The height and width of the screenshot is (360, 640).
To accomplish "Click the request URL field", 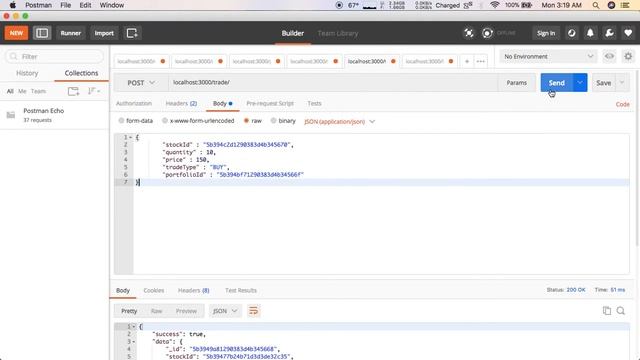I will 333,82.
